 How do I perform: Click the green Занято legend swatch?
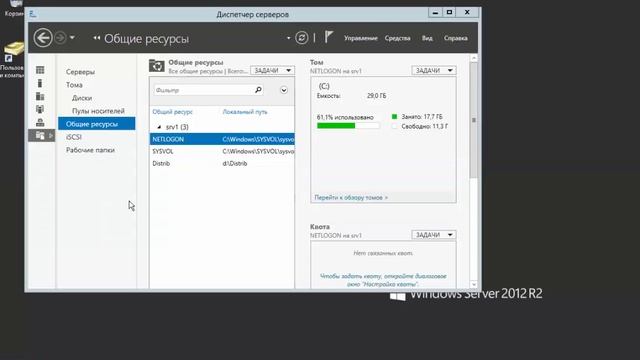coord(394,117)
